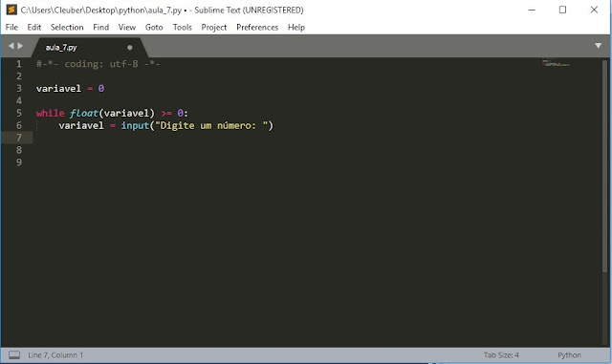
Task: Click the "Digite um número: " string
Action: [x=211, y=125]
